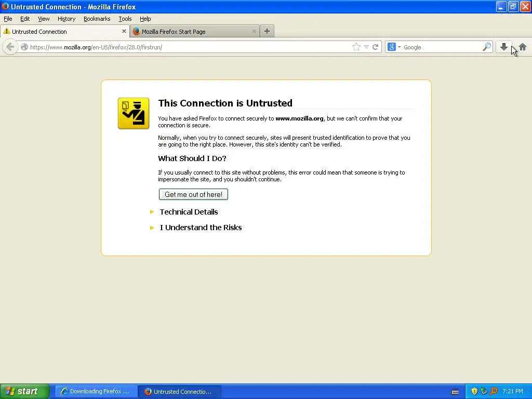Go to the Home page icon

tap(523, 47)
